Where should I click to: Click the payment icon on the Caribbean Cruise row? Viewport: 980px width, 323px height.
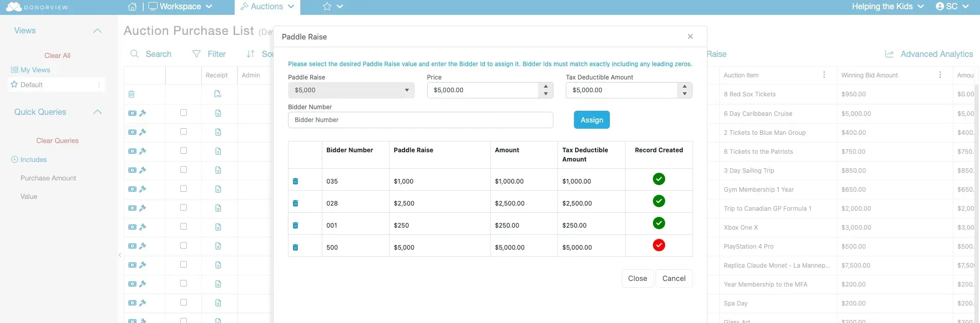click(132, 113)
